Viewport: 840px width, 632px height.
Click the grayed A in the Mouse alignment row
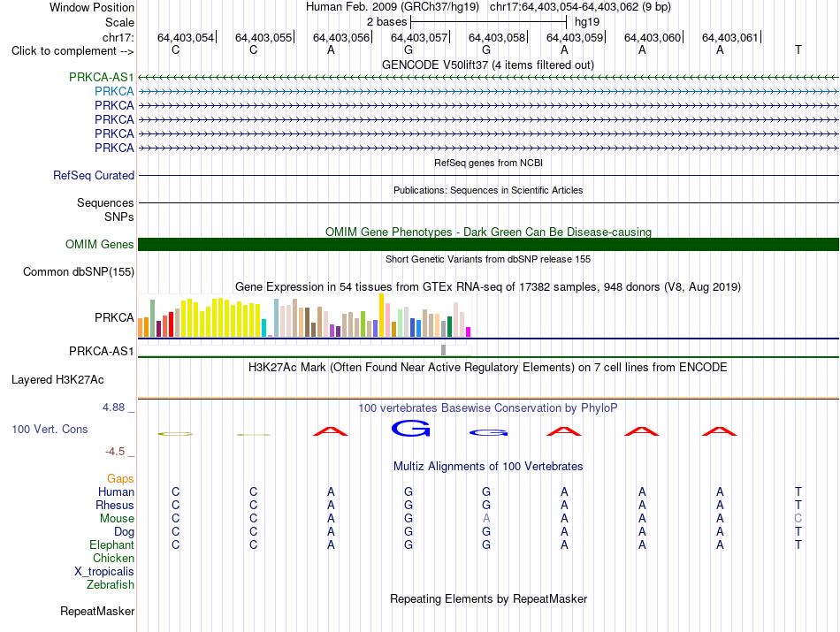(486, 519)
